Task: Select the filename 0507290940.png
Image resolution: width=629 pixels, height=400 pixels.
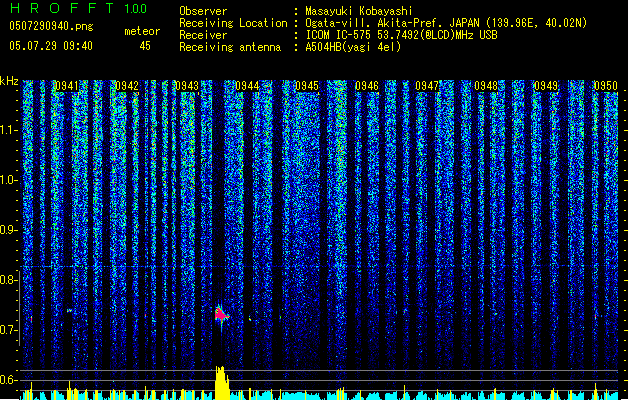Action: (51, 26)
